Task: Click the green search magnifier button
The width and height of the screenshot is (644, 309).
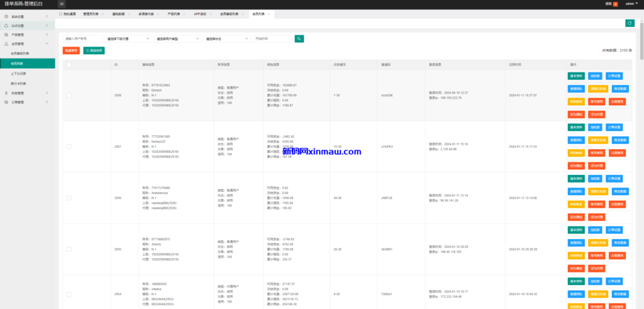Action: (x=299, y=38)
